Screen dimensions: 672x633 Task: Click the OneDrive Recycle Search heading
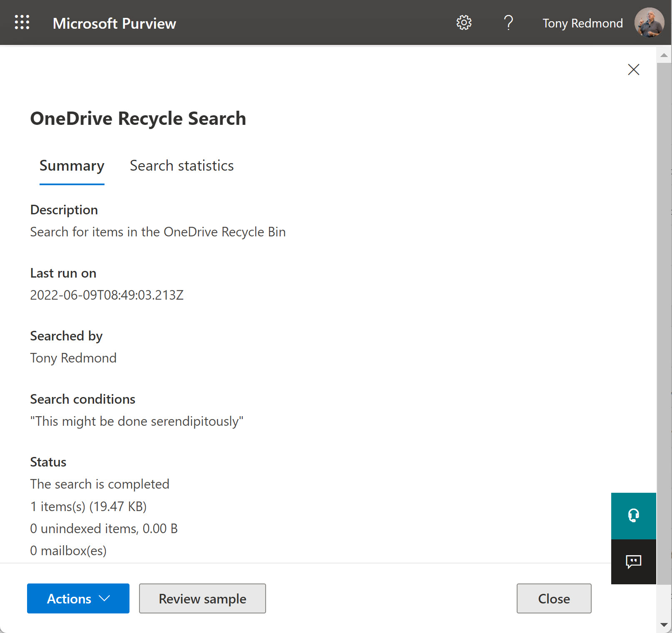click(x=138, y=119)
